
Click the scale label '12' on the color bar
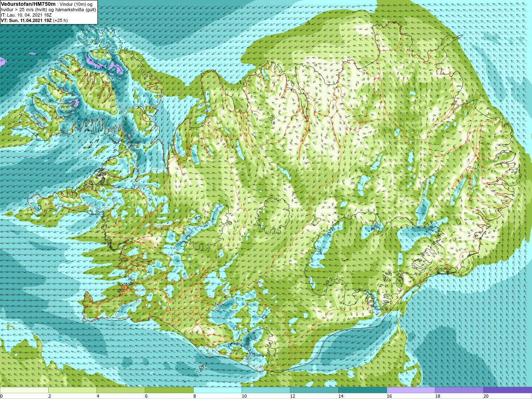[293, 396]
